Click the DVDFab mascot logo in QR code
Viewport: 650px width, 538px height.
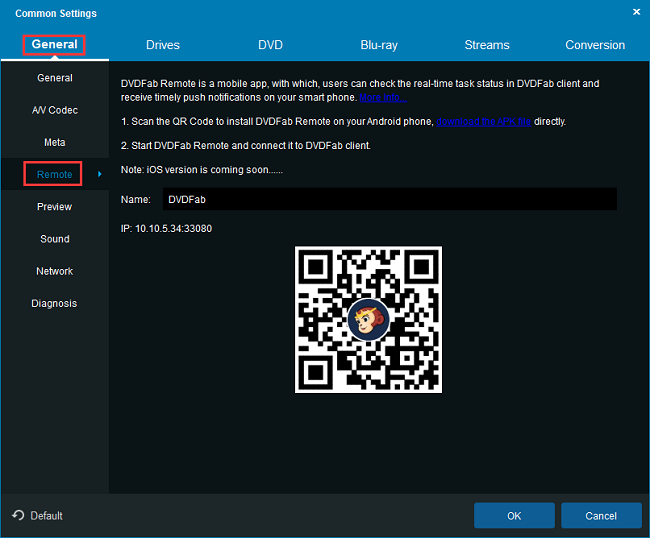click(x=368, y=320)
